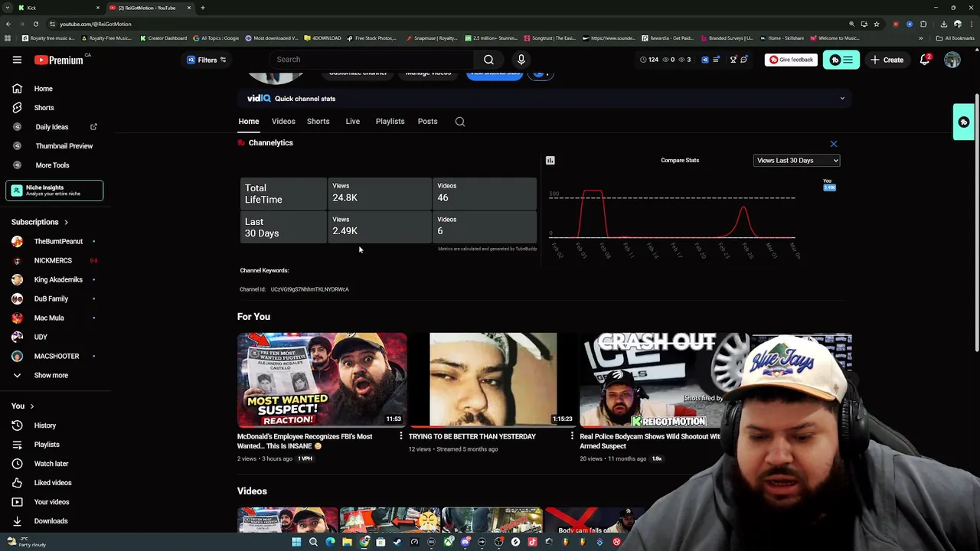This screenshot has height=551, width=980.
Task: Expand the You section arrow
Action: pos(31,406)
